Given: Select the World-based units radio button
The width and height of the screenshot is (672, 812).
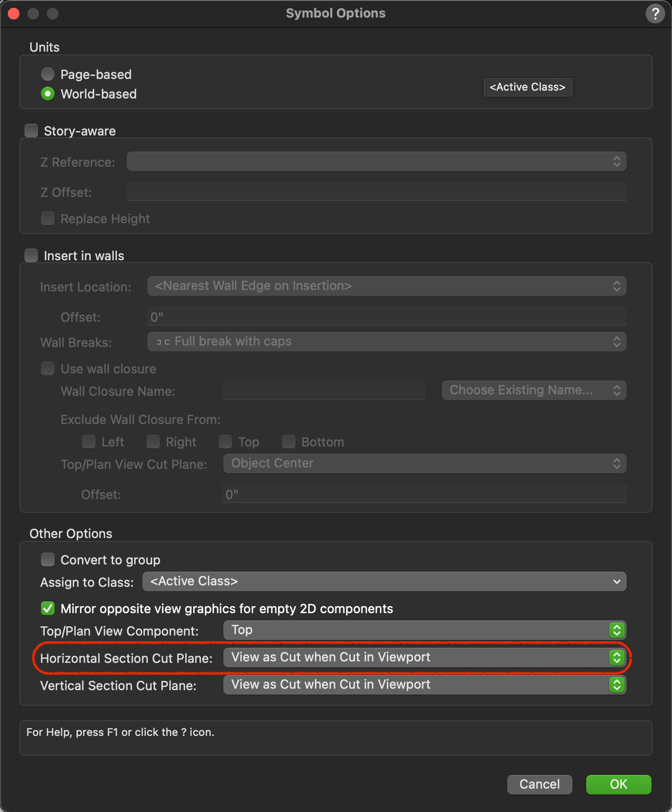Looking at the screenshot, I should click(48, 94).
